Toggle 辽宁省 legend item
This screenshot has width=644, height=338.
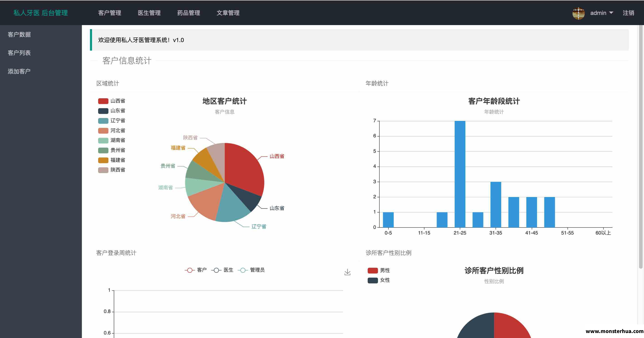tap(111, 121)
